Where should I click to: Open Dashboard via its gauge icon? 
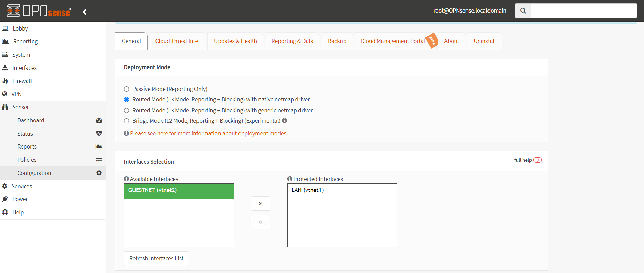99,120
